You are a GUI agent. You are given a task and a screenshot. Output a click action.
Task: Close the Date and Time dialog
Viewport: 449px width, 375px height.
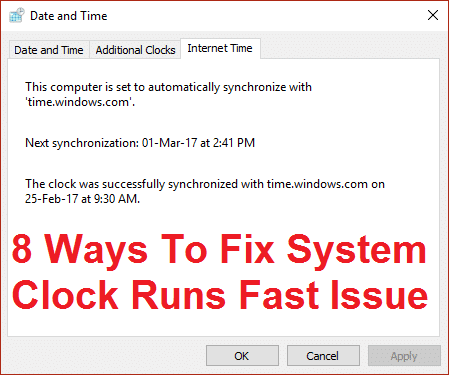(433, 15)
